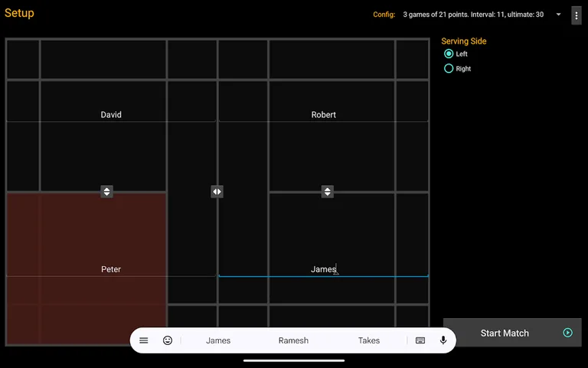Screen dimensions: 588x368
Task: Choose the Takes keyboard suggestion
Action: click(x=369, y=340)
